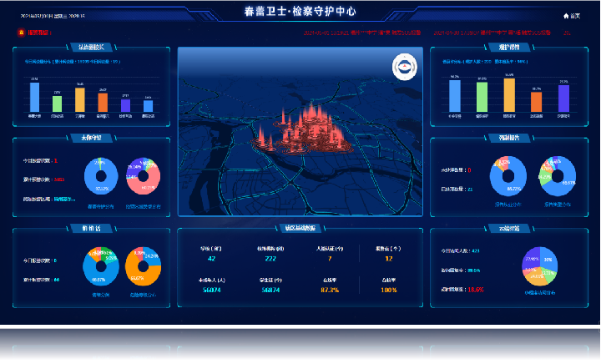This screenshot has height=364, width=601.
Task: Click the home icon in top-right corner
Action: pos(567,15)
